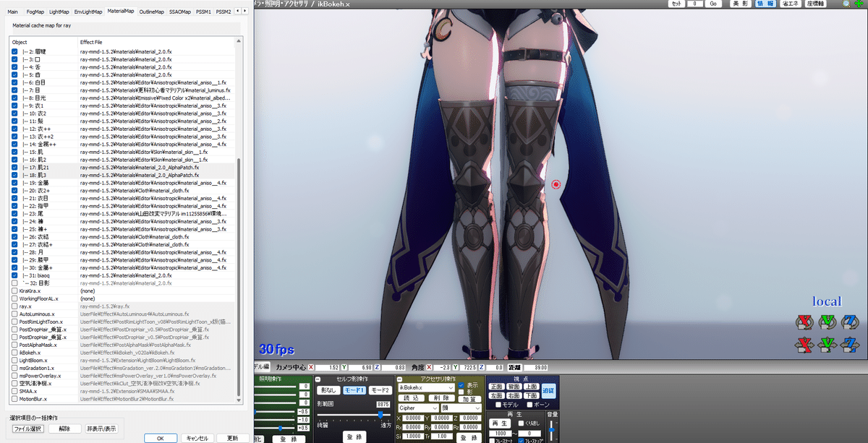Switch to the FogMap tab
The width and height of the screenshot is (868, 443).
pyautogui.click(x=34, y=11)
